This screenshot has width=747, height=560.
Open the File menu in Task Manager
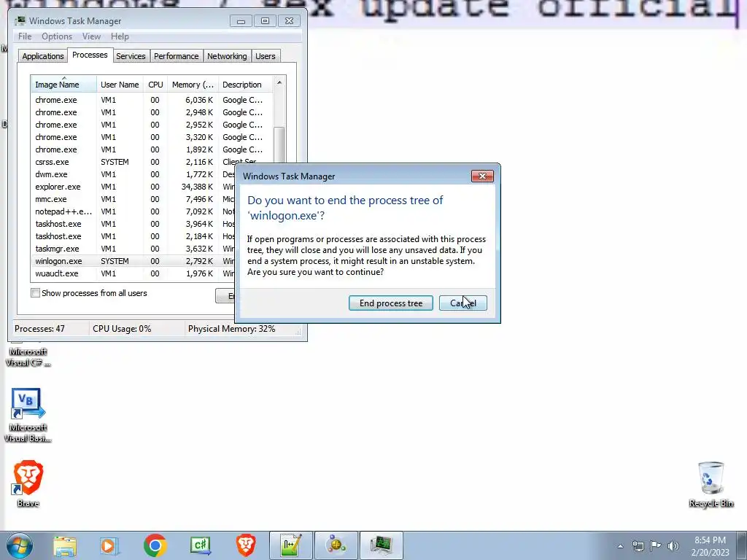tap(25, 36)
